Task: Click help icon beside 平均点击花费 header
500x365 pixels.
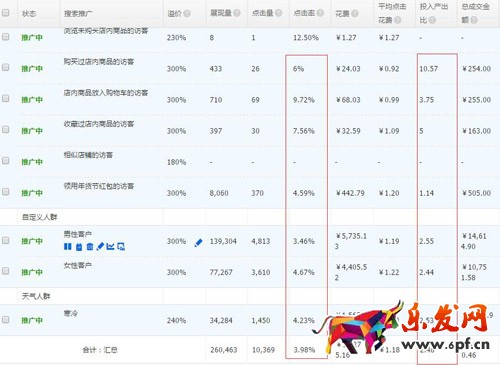Action: (x=397, y=20)
